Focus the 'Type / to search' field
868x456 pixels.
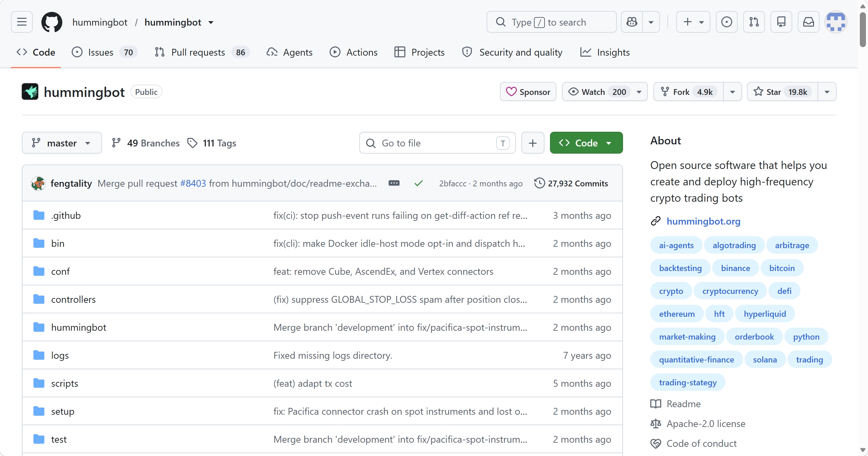(x=552, y=22)
